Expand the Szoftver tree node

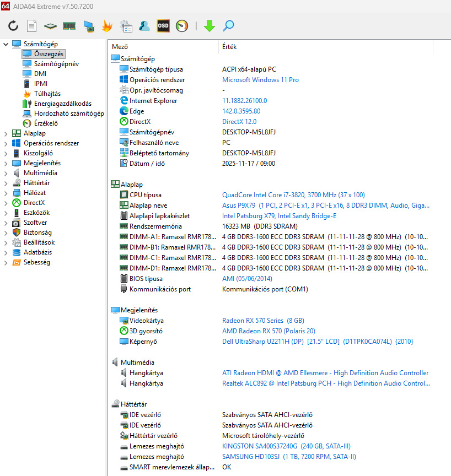[x=6, y=223]
